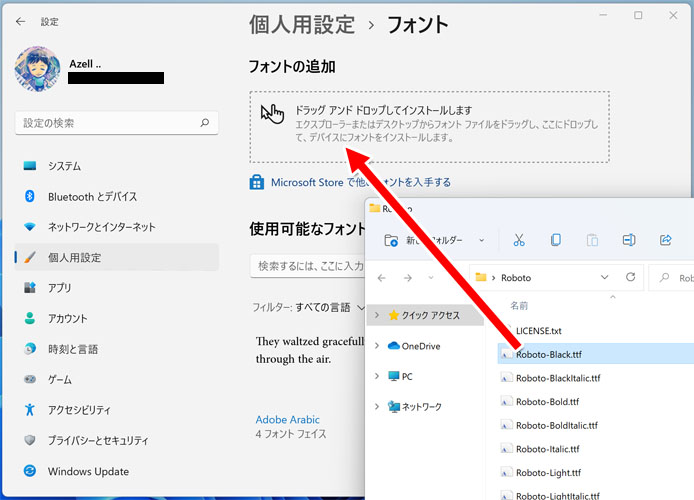
Task: Select ネットワーク in navigation pane
Action: click(x=415, y=407)
